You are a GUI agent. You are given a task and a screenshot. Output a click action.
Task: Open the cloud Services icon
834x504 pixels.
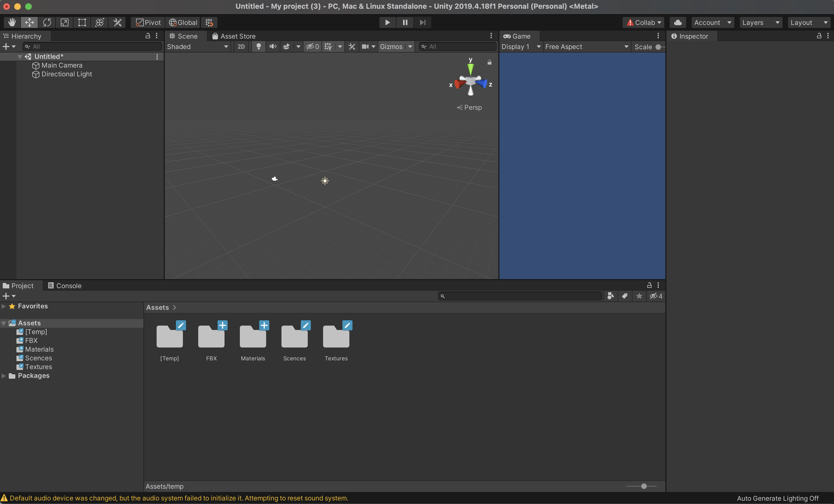coord(678,22)
